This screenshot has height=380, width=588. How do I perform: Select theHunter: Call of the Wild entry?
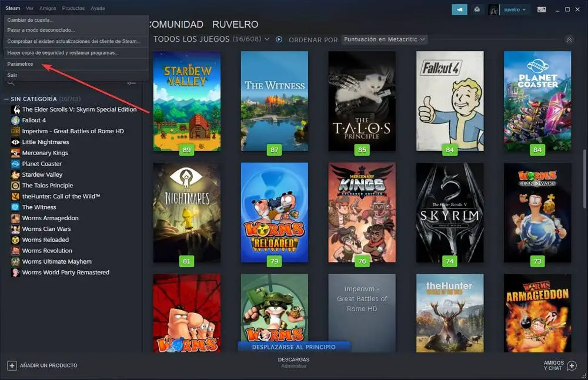point(61,196)
